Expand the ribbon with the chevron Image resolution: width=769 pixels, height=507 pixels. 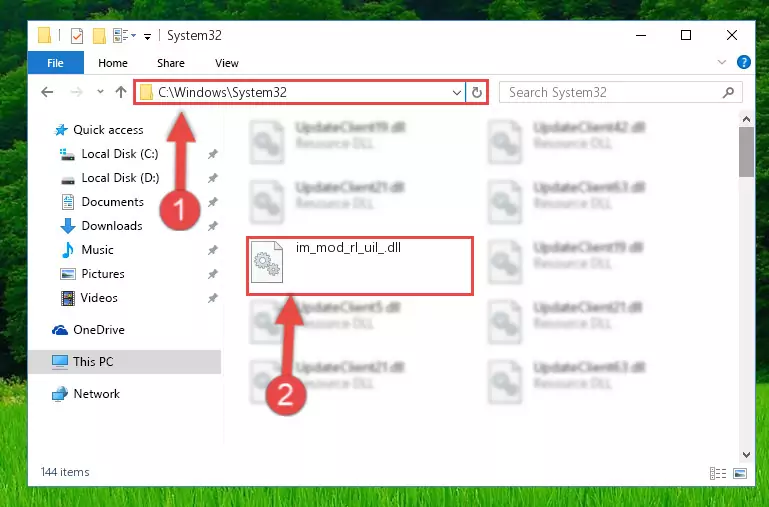[722, 62]
